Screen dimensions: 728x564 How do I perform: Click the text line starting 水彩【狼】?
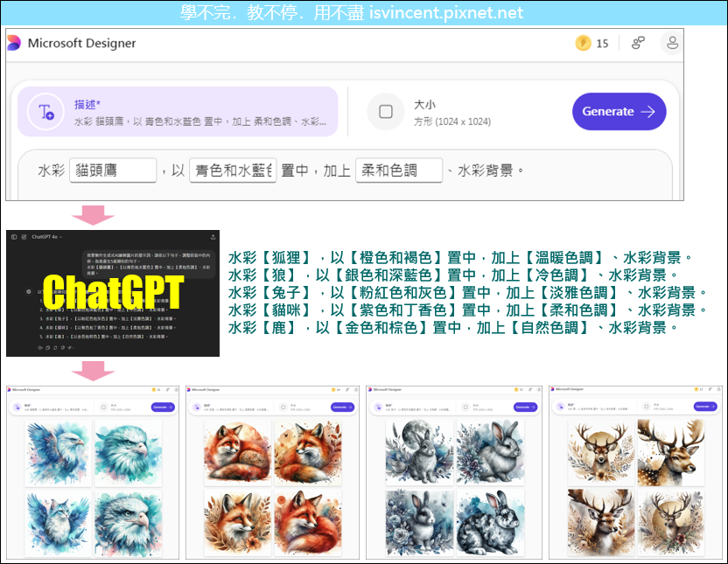tap(453, 275)
